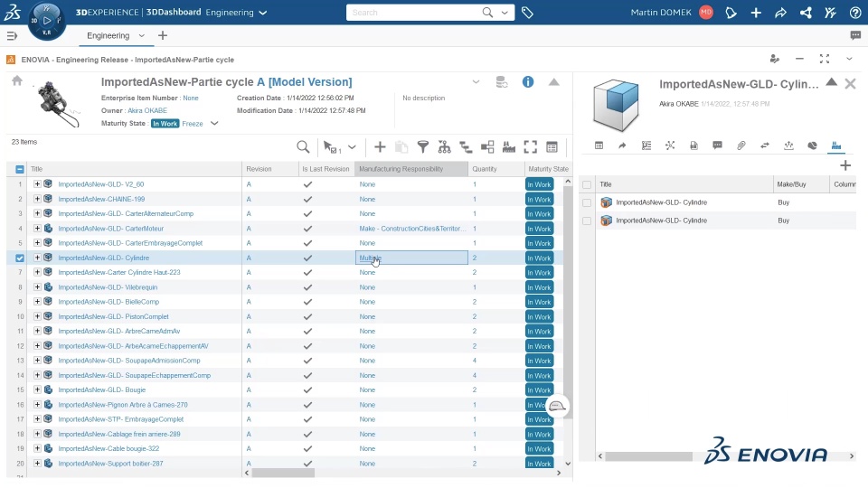This screenshot has height=488, width=868.
Task: Open the properties table icon in the side panel
Action: [x=599, y=145]
